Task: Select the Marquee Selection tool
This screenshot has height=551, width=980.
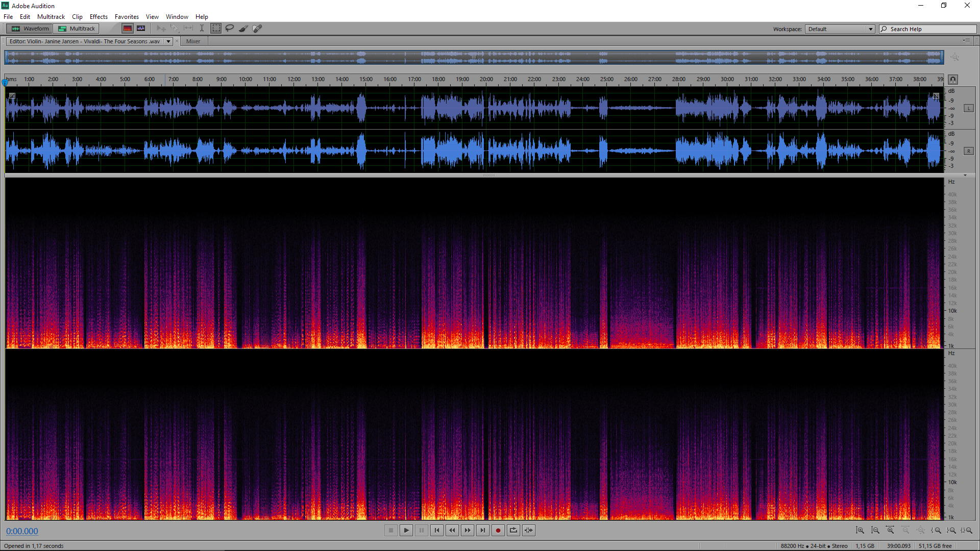Action: (x=216, y=29)
